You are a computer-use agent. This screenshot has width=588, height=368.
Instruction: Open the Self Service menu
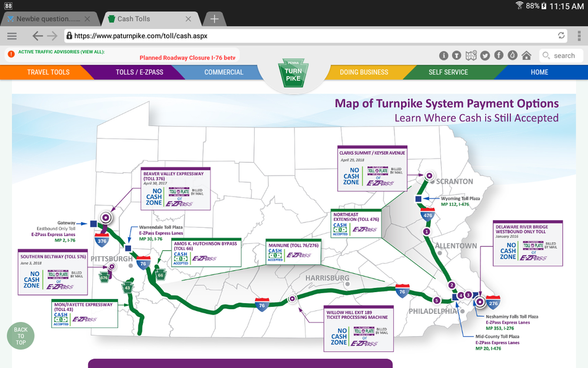coord(448,72)
